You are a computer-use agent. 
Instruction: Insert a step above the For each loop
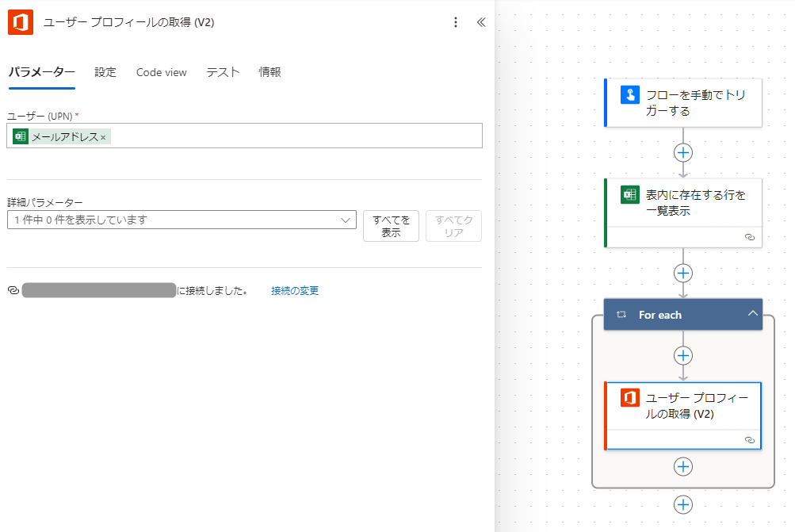click(683, 274)
